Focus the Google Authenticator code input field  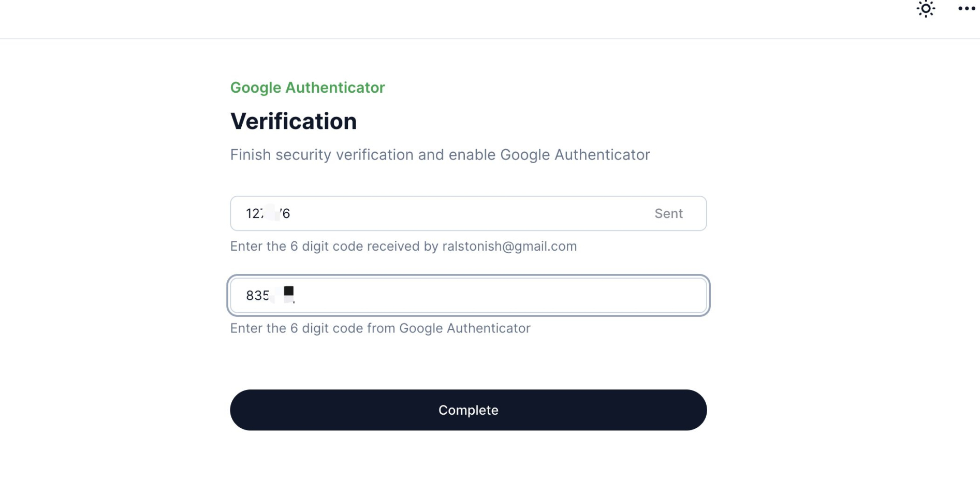[469, 295]
